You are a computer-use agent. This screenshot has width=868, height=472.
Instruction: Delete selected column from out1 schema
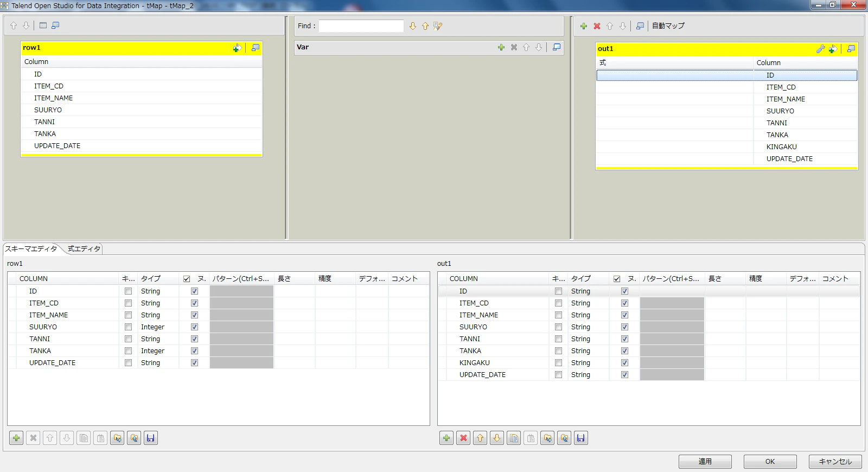click(463, 438)
